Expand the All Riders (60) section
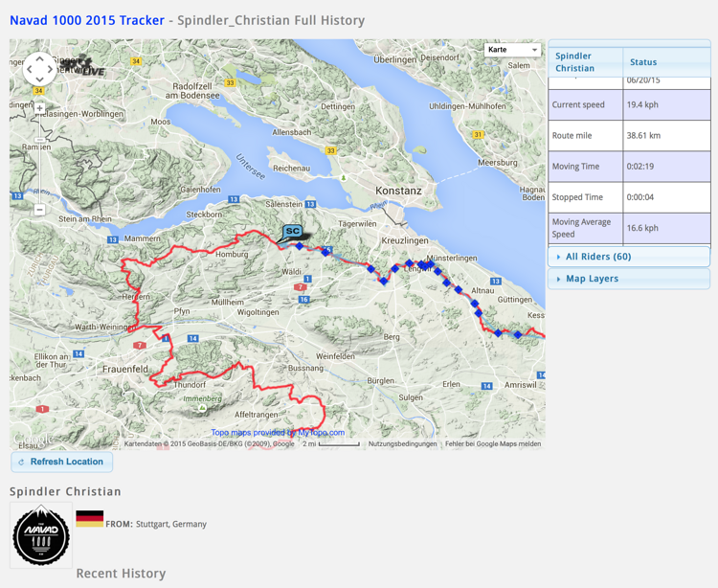 pos(629,257)
